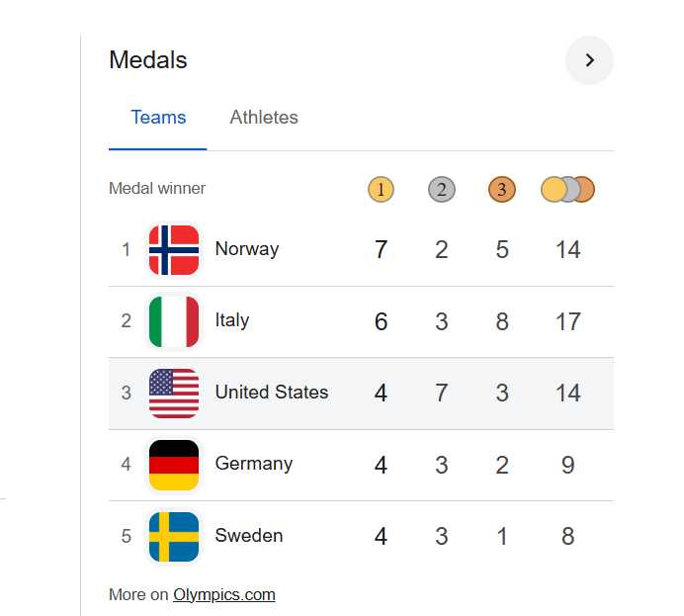Click the bronze medal column icon

tap(502, 189)
